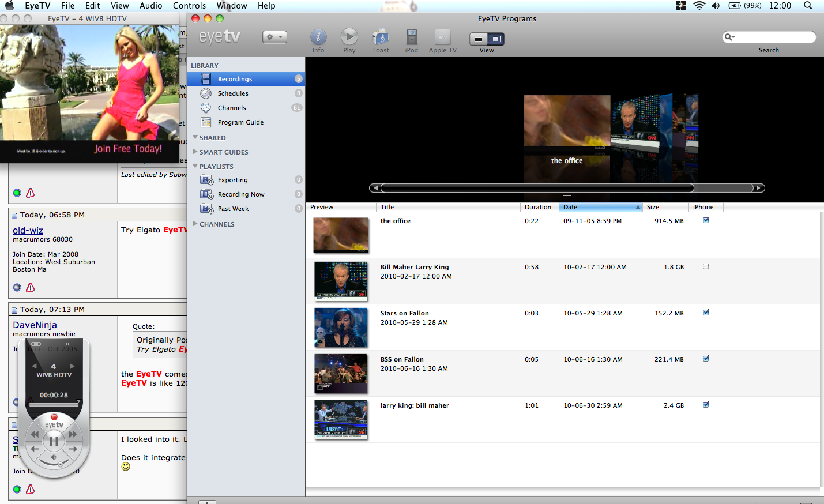
Task: Click the cover flow scrollbar left arrow
Action: (x=375, y=188)
